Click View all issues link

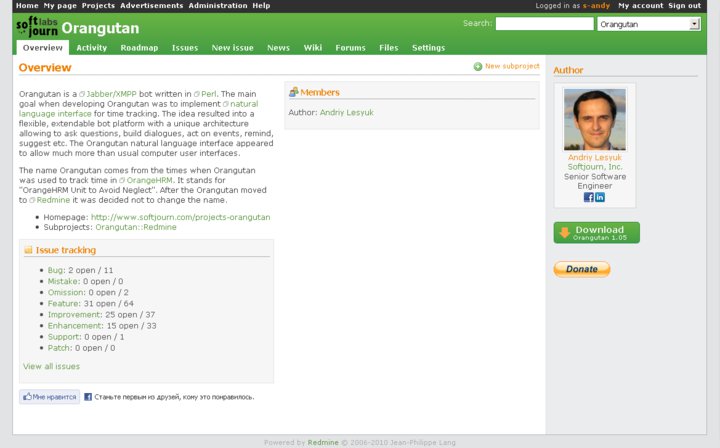point(51,366)
